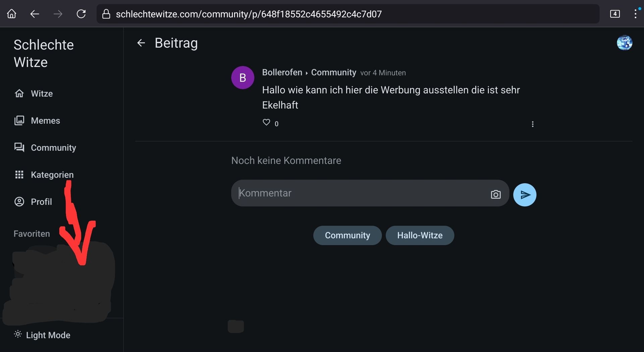644x352 pixels.
Task: Focus the Kommentar text field
Action: [x=359, y=193]
